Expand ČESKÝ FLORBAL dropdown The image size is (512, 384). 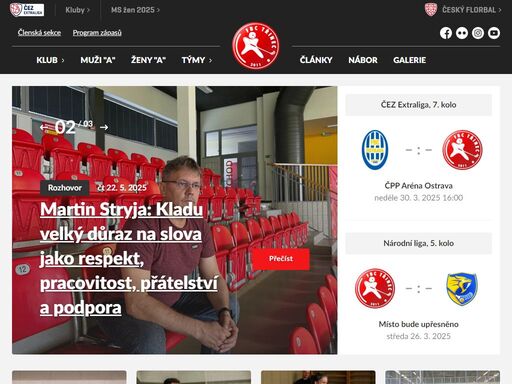click(472, 10)
